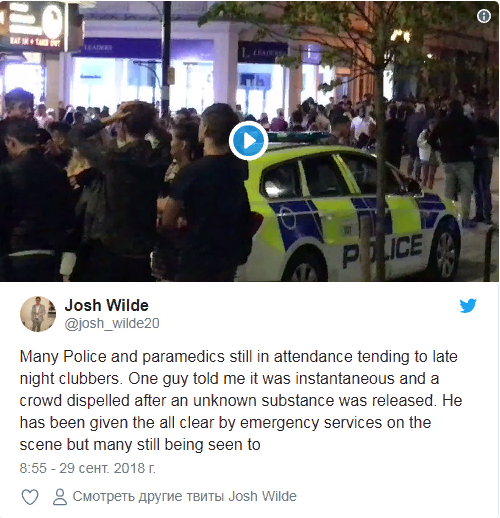Click the 'unknown substance was released' phrase
Screen dimensions: 500x518
point(314,401)
